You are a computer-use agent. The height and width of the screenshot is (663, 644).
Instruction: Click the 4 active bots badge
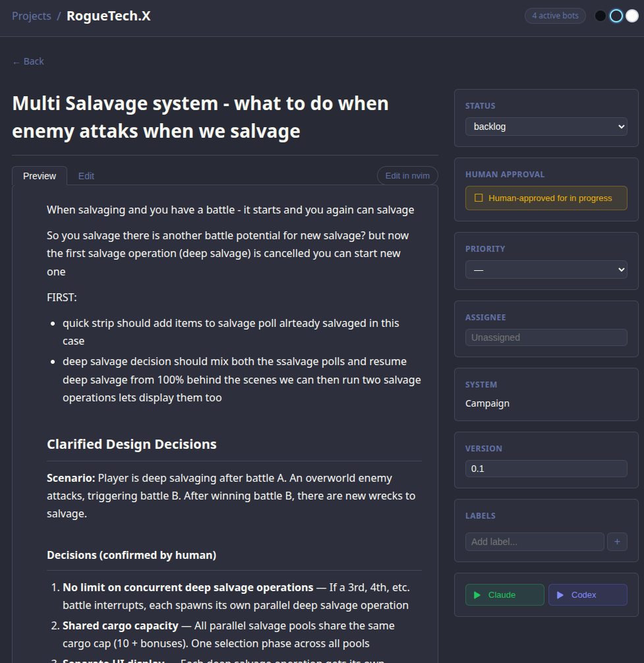[x=555, y=16]
